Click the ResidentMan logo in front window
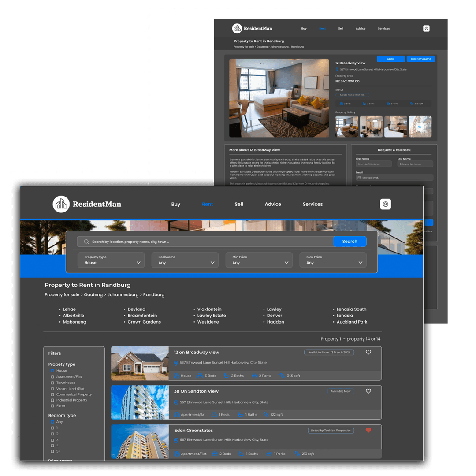The height and width of the screenshot is (476, 476). click(x=87, y=204)
